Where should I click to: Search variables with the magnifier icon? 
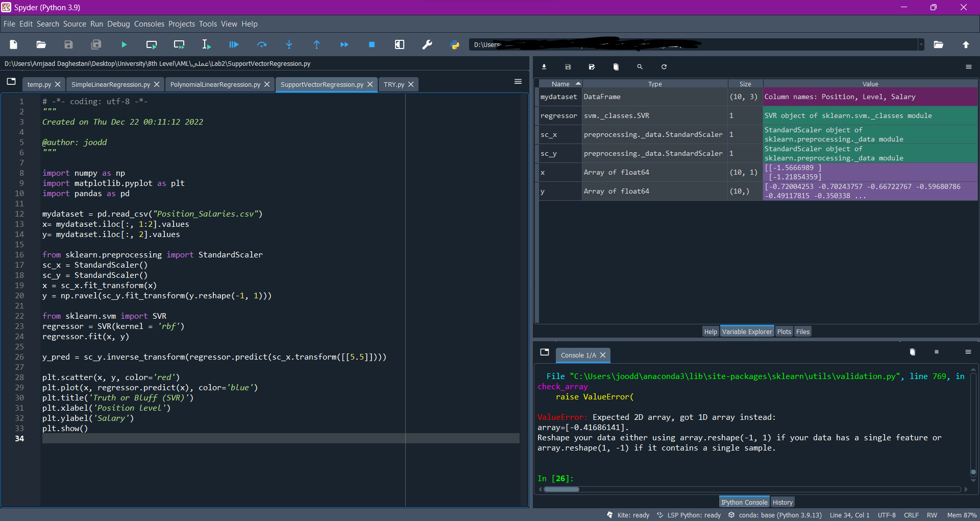tap(640, 67)
